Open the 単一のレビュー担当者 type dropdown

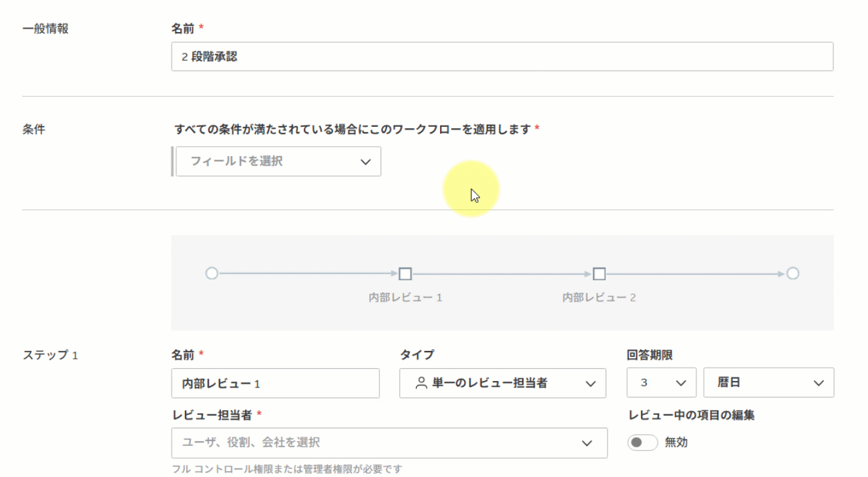503,383
